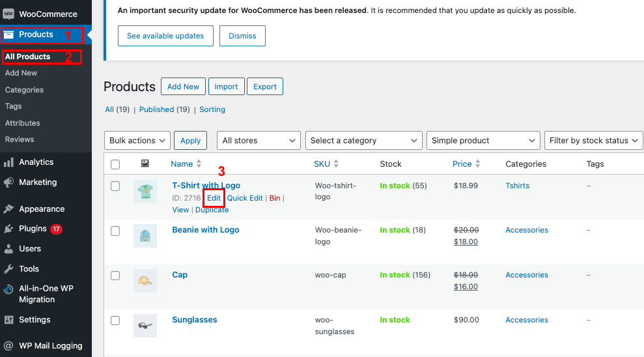The width and height of the screenshot is (644, 357).
Task: Open the Sunglasses product title link
Action: pyautogui.click(x=195, y=320)
